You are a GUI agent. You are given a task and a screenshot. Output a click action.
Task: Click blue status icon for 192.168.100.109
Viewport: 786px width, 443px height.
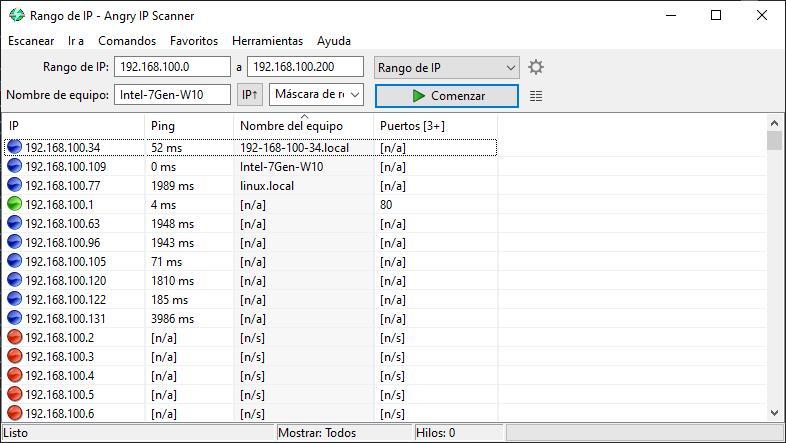(15, 166)
